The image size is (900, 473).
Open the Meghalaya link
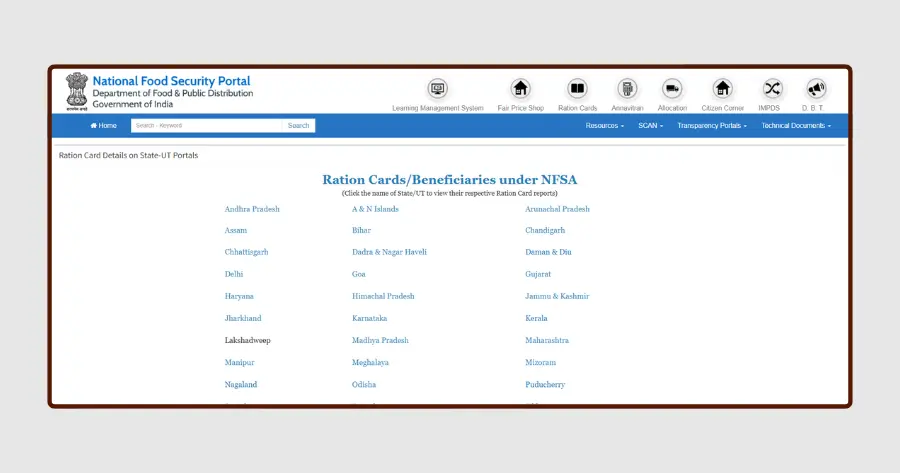tap(370, 362)
